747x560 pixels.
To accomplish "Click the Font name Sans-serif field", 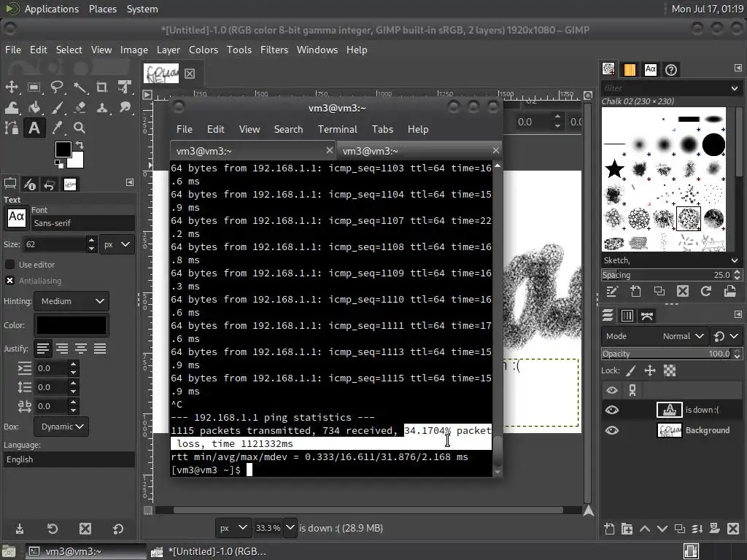I will [83, 223].
